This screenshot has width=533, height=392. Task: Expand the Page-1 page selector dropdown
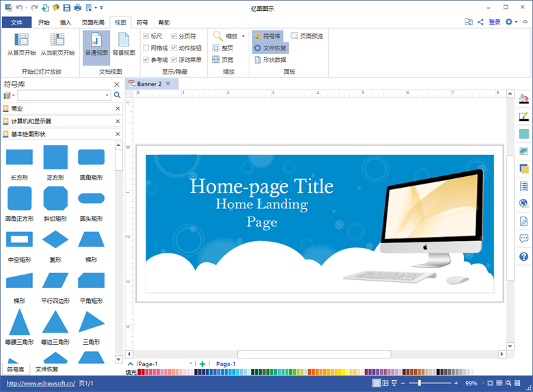tap(191, 364)
